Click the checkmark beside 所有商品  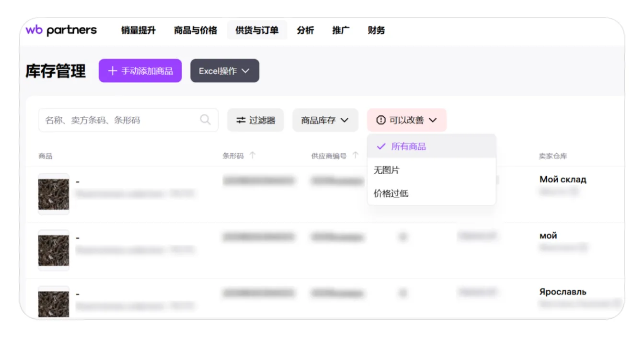381,146
